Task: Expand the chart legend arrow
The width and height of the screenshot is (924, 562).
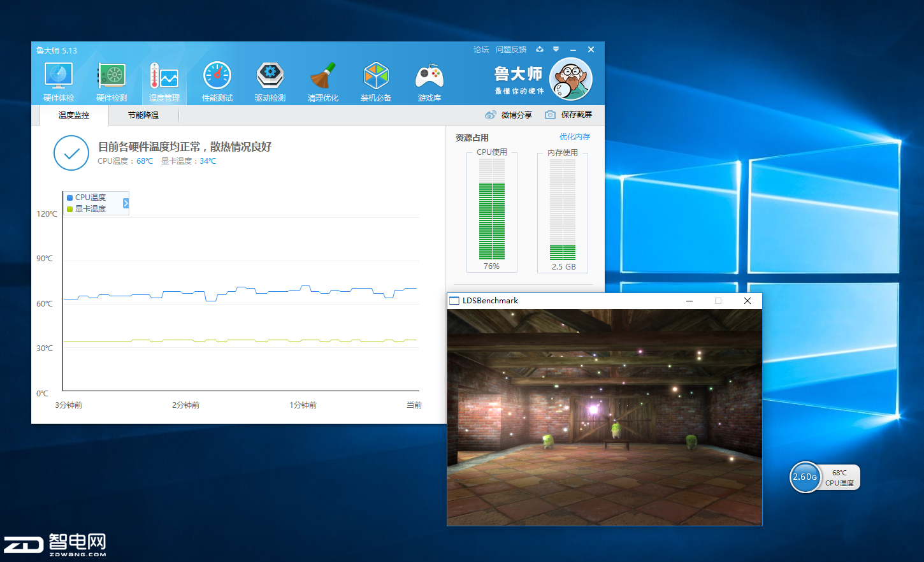Action: point(126,203)
